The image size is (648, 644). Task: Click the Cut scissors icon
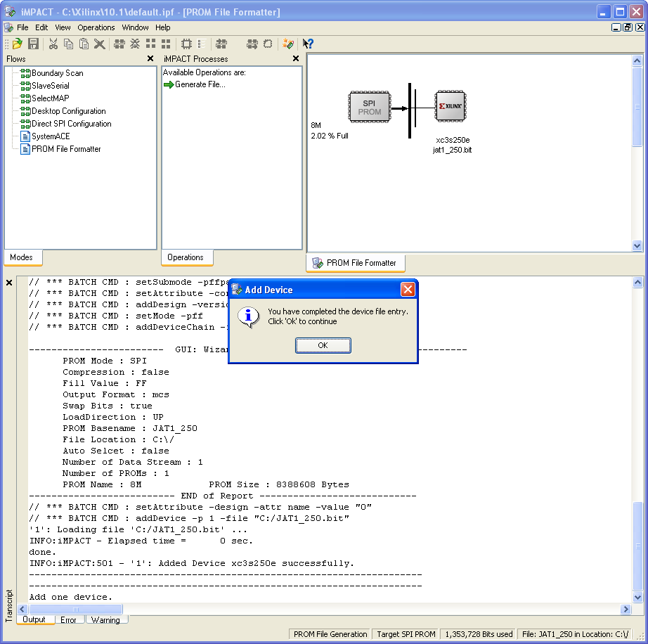tap(53, 44)
